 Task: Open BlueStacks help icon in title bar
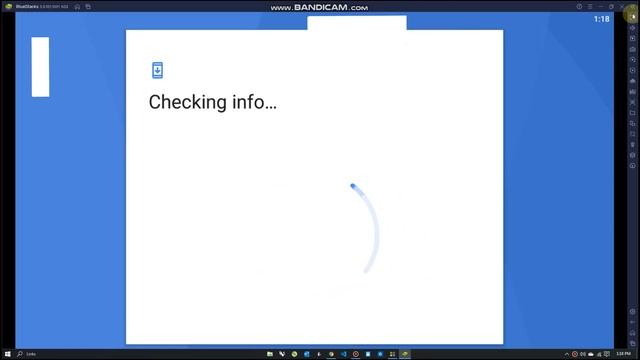click(x=579, y=7)
